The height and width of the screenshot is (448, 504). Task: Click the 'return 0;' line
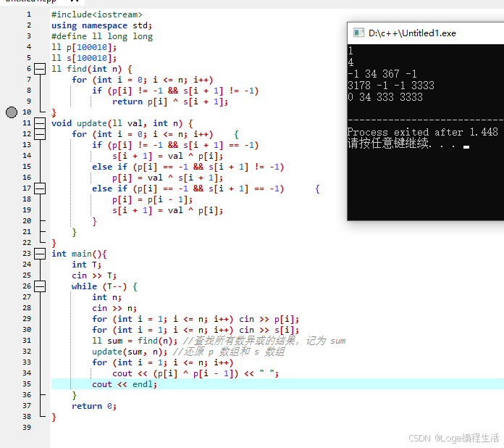pyautogui.click(x=94, y=406)
